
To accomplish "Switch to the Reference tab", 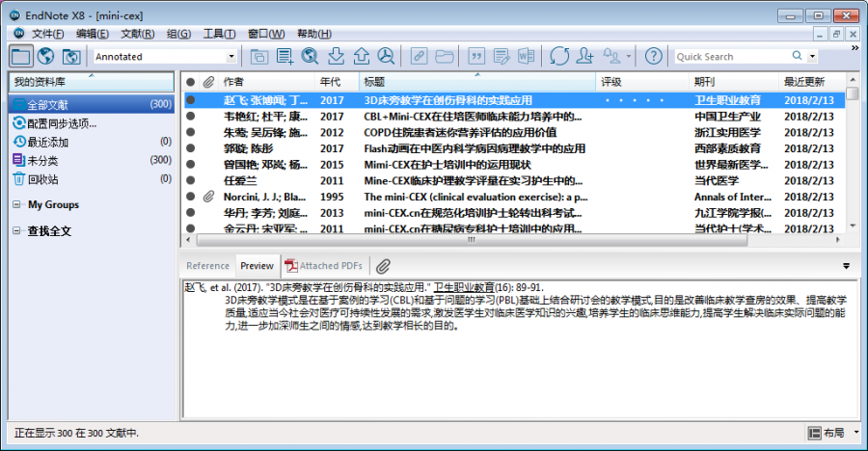I will [207, 266].
